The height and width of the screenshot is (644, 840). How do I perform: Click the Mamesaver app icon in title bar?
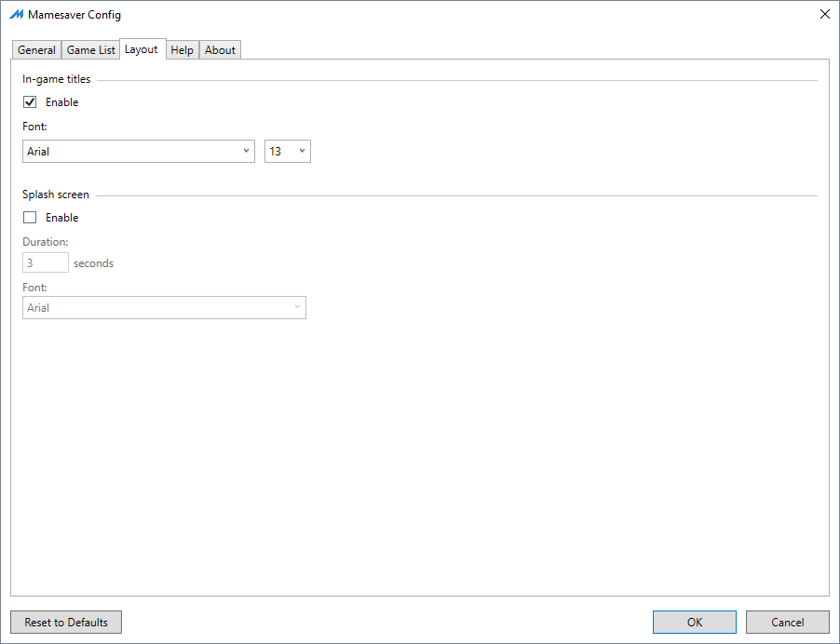coord(16,15)
